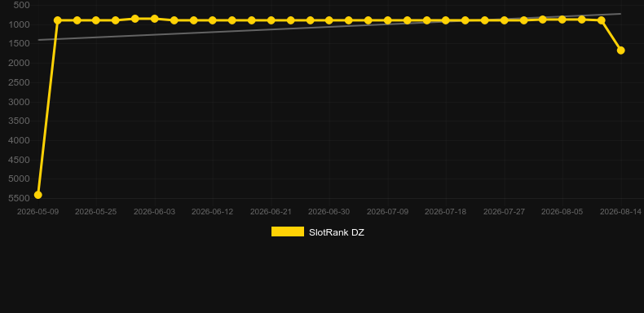Click the 2026-06-21 x-axis date label
The height and width of the screenshot is (313, 644).
pyautogui.click(x=271, y=212)
